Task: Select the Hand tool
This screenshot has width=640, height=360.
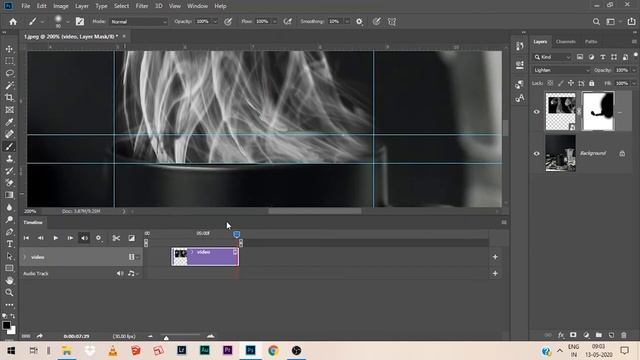Action: click(9, 280)
